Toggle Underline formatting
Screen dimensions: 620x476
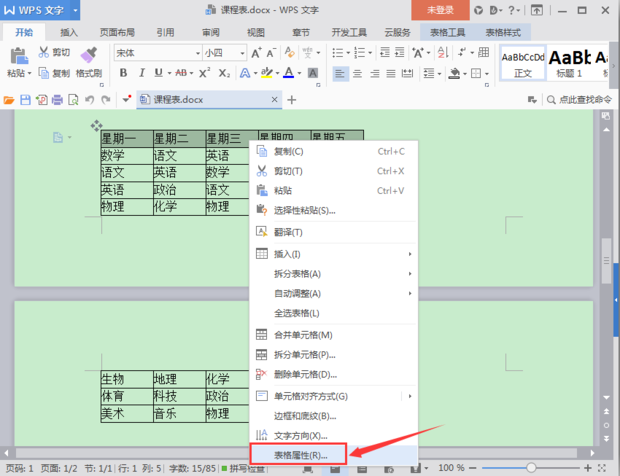[x=159, y=73]
